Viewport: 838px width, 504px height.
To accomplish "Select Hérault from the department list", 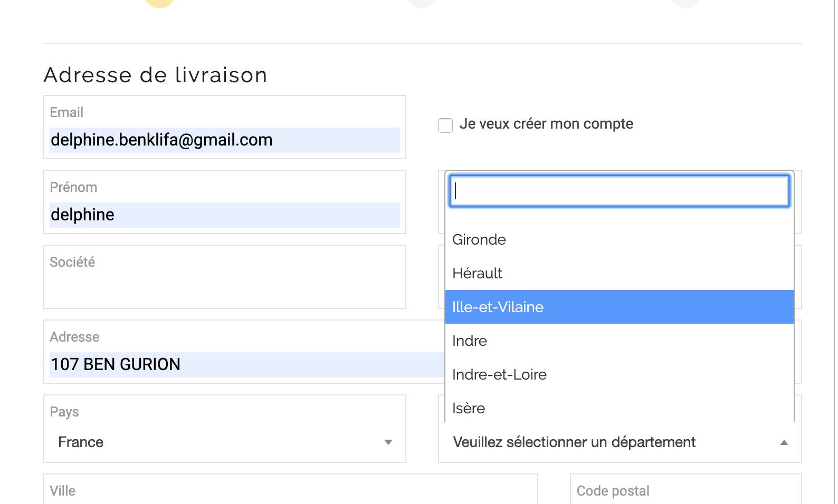I will (620, 273).
